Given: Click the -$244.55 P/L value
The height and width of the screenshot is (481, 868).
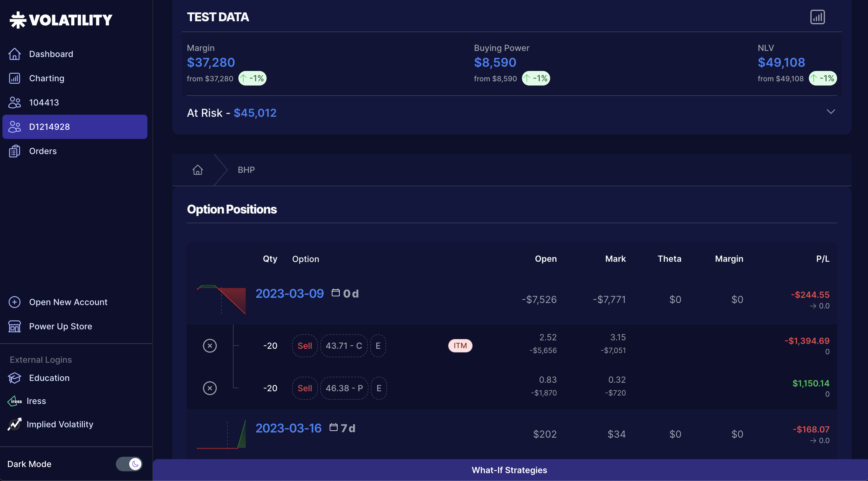Looking at the screenshot, I should pyautogui.click(x=810, y=295).
